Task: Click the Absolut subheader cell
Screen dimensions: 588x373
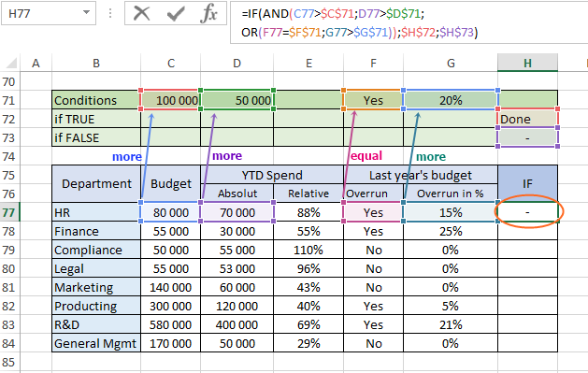Action: point(237,194)
